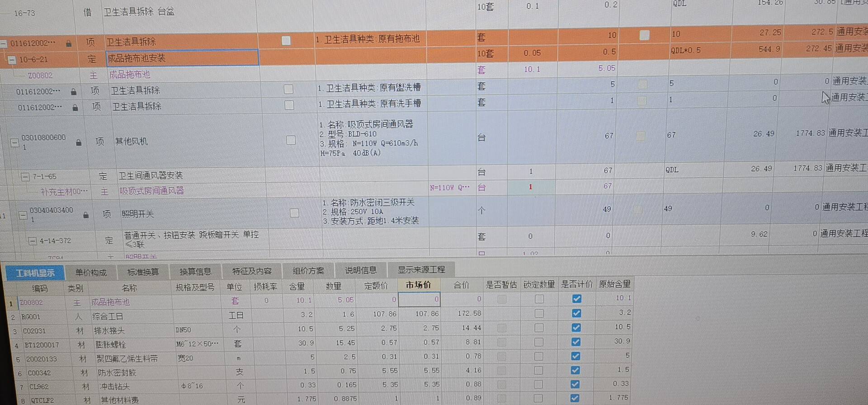Select the C02031 排水接头 row code

[34, 331]
